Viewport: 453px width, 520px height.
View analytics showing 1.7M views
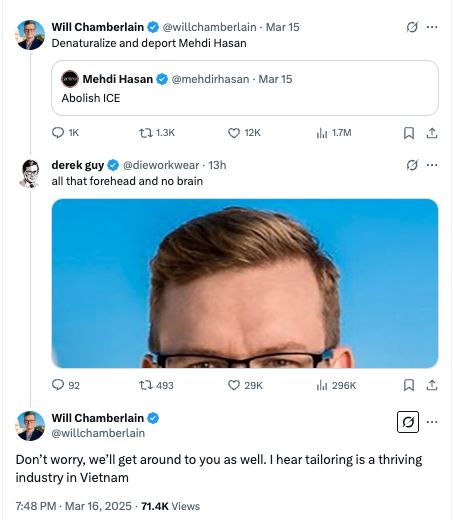334,133
